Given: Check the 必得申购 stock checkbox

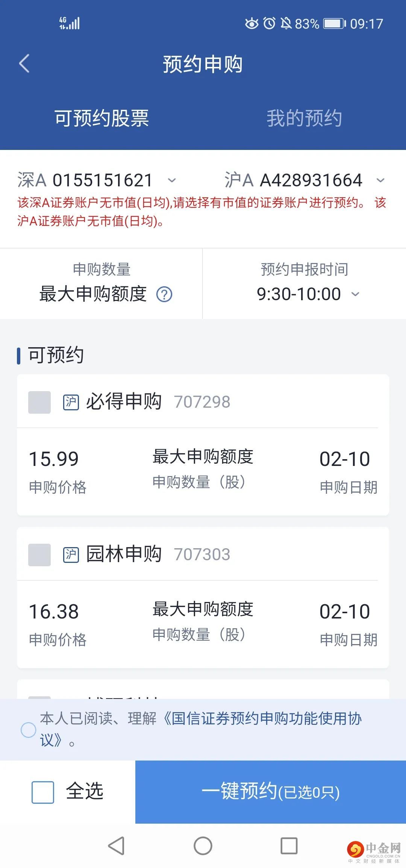Looking at the screenshot, I should [39, 402].
